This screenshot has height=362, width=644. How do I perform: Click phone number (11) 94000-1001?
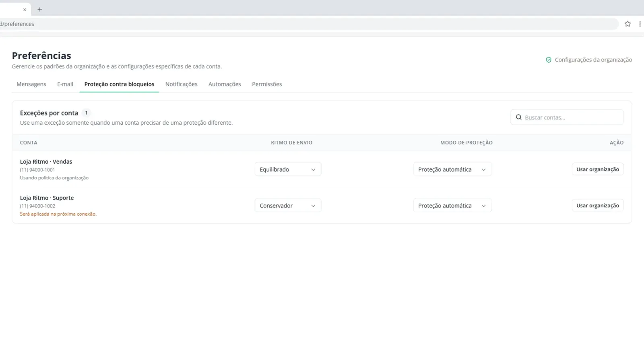(37, 170)
